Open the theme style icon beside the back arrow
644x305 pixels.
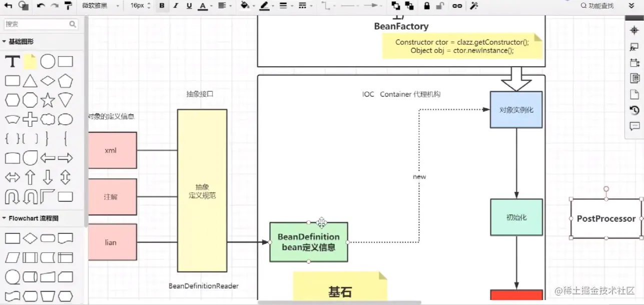pos(23,6)
